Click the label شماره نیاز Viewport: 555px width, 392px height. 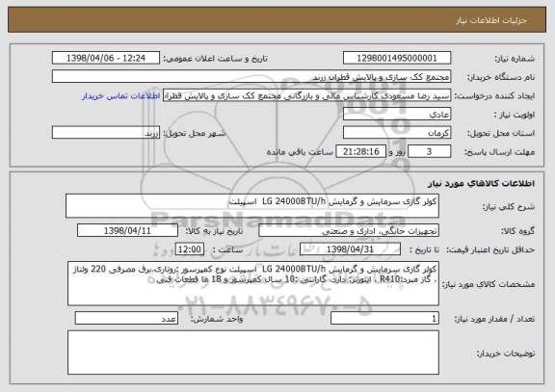pyautogui.click(x=515, y=59)
